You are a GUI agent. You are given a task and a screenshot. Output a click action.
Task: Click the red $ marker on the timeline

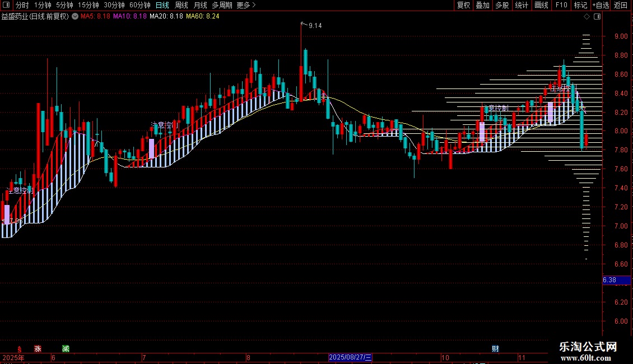pyautogui.click(x=20, y=349)
